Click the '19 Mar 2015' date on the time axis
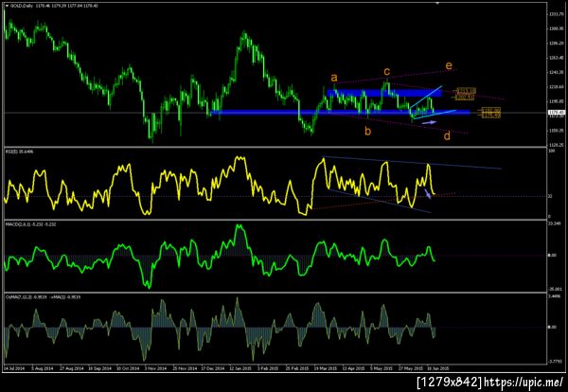 325,368
